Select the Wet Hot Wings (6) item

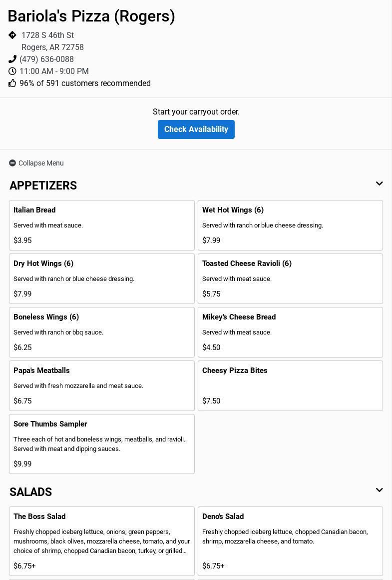[290, 225]
